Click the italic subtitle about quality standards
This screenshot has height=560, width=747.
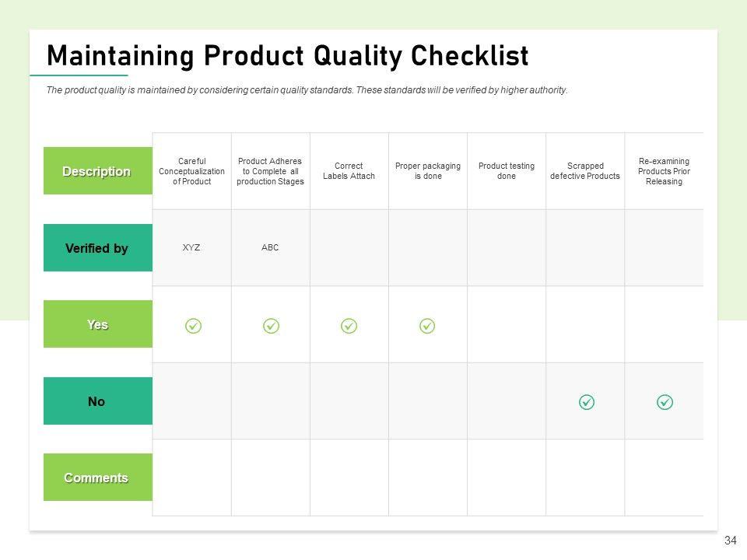307,90
